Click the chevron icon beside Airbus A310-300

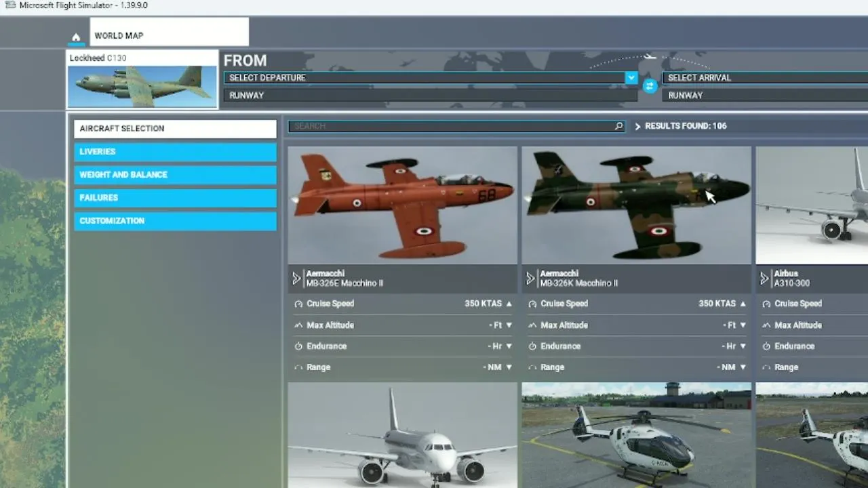point(764,279)
